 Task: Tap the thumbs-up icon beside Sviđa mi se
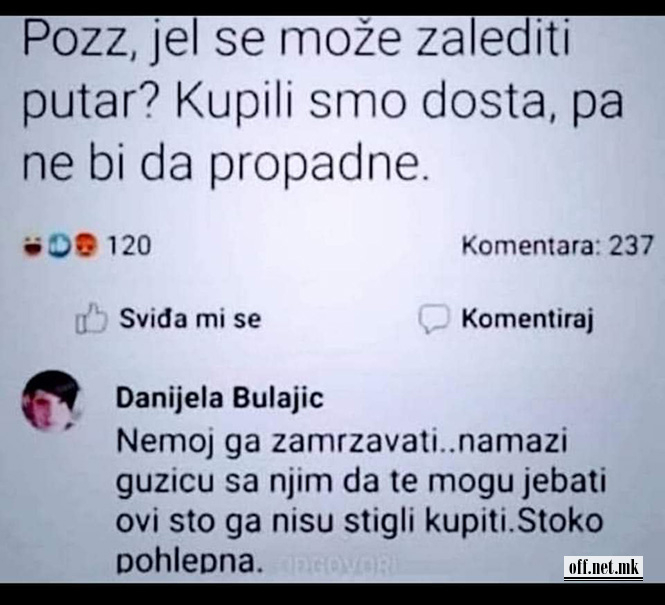[x=91, y=319]
